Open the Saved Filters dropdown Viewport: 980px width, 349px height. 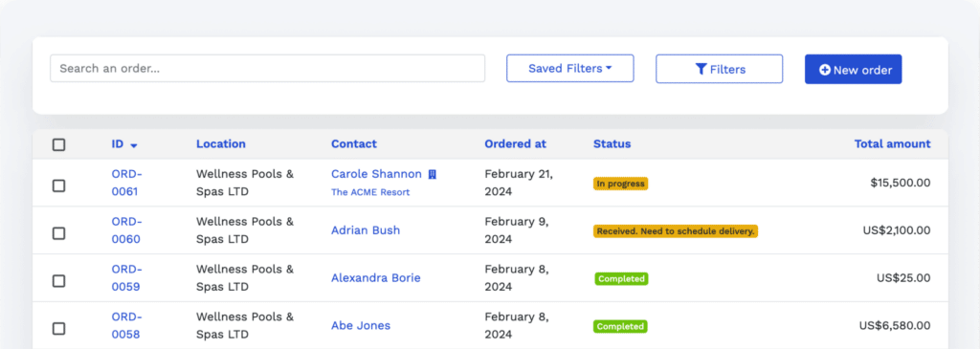(570, 68)
